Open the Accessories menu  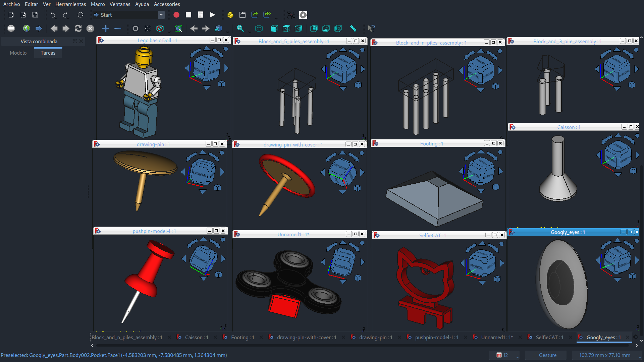(x=167, y=4)
